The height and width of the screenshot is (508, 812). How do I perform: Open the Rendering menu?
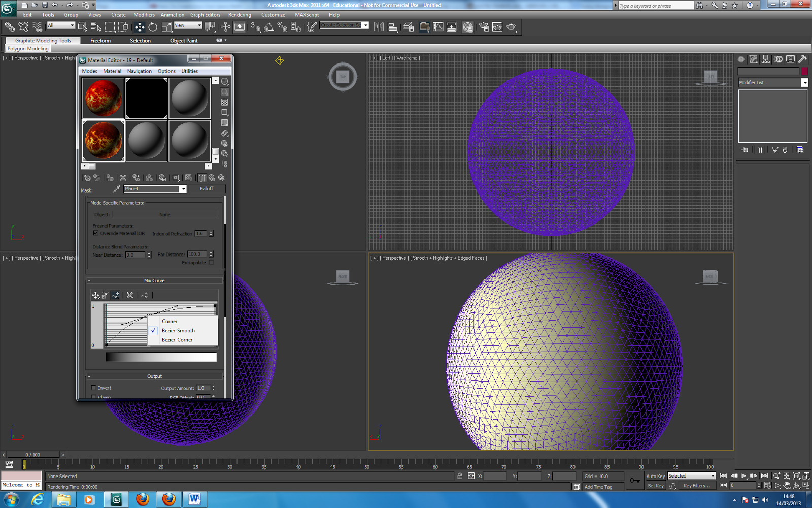(240, 15)
